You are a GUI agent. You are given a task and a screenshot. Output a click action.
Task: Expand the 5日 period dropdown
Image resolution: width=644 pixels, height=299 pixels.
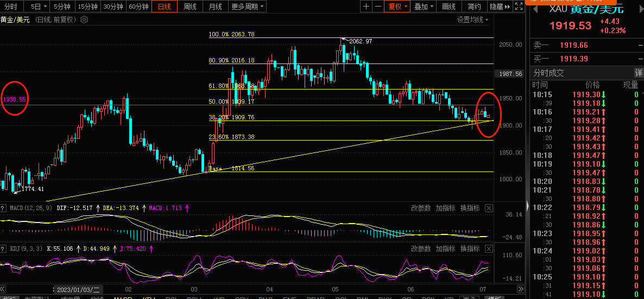39,7
